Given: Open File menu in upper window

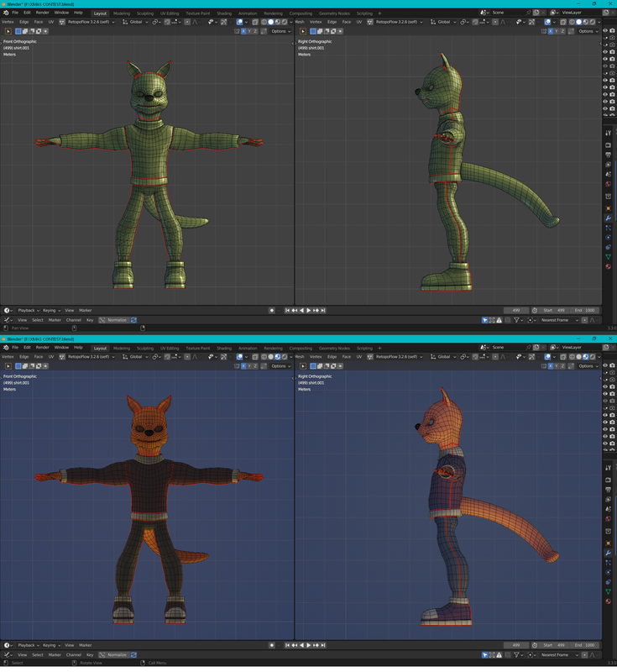Looking at the screenshot, I should pyautogui.click(x=15, y=13).
